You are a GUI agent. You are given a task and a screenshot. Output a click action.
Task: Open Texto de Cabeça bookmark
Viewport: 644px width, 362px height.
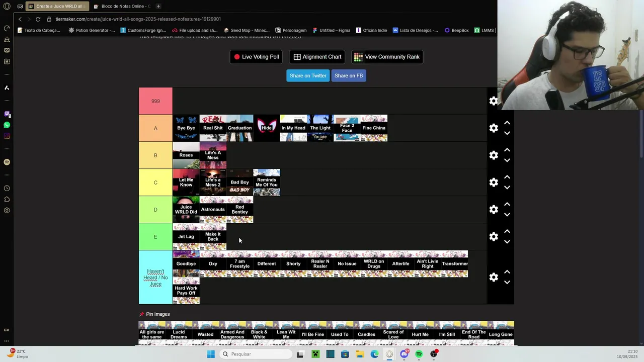[39, 30]
